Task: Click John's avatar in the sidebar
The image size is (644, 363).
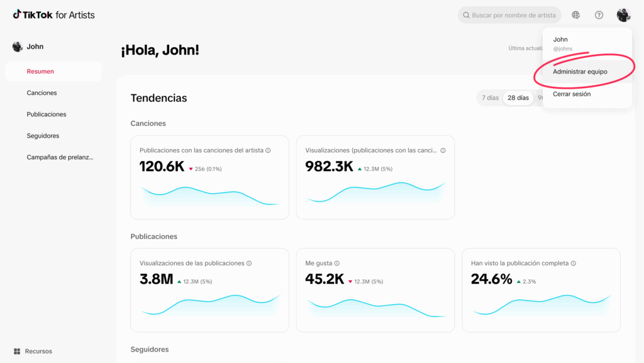Action: coord(18,47)
